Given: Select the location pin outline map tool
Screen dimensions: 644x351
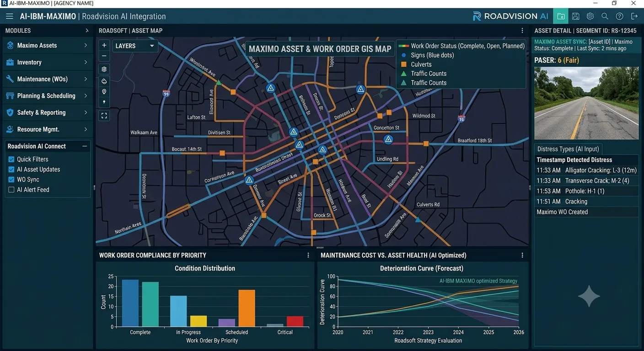Looking at the screenshot, I should coord(104,92).
